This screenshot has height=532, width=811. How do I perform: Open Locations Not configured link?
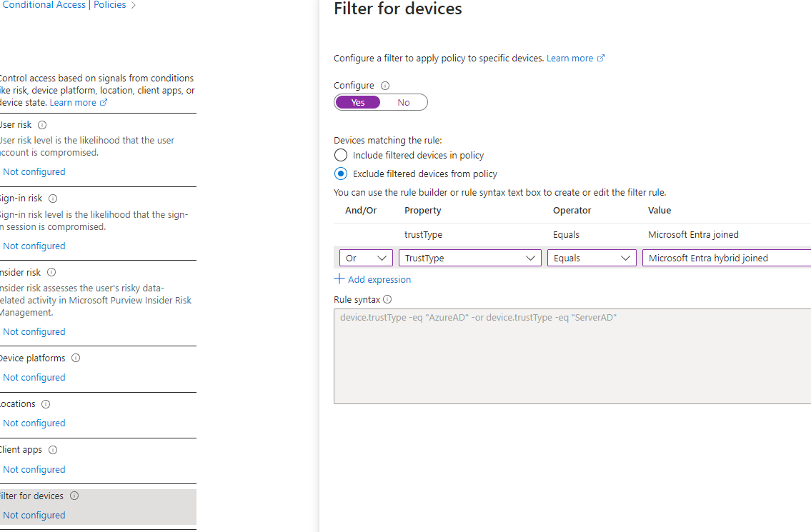click(34, 423)
